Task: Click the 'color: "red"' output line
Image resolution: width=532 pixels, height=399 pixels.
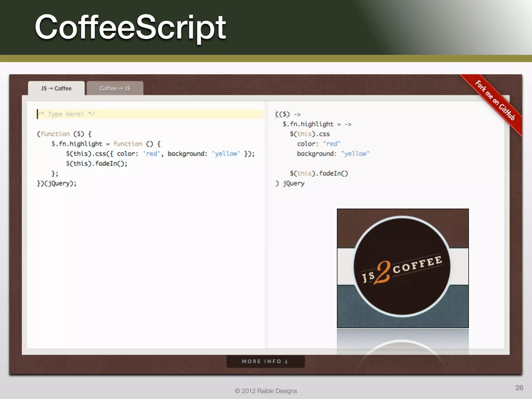Action: pos(319,144)
